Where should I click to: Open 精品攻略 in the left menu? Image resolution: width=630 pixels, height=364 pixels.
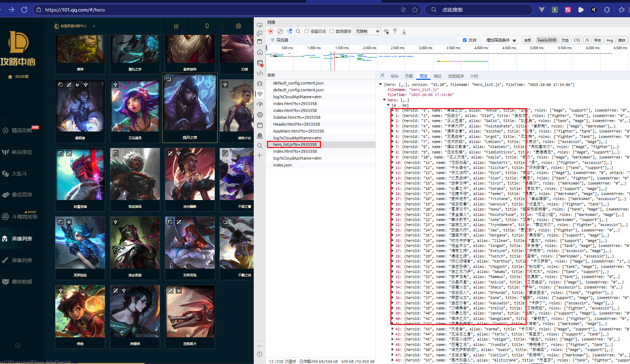[x=22, y=130]
